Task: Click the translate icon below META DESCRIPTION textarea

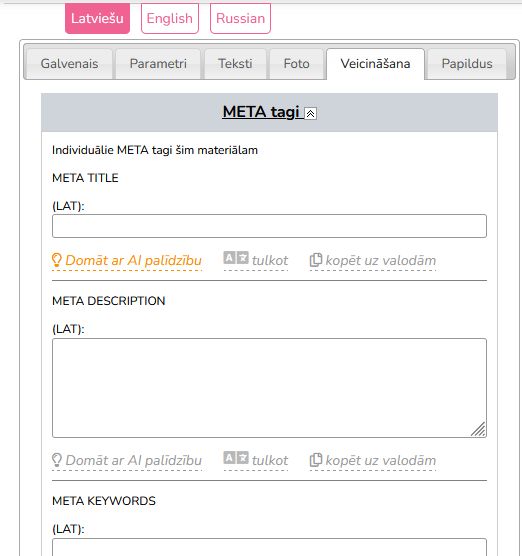Action: point(236,458)
